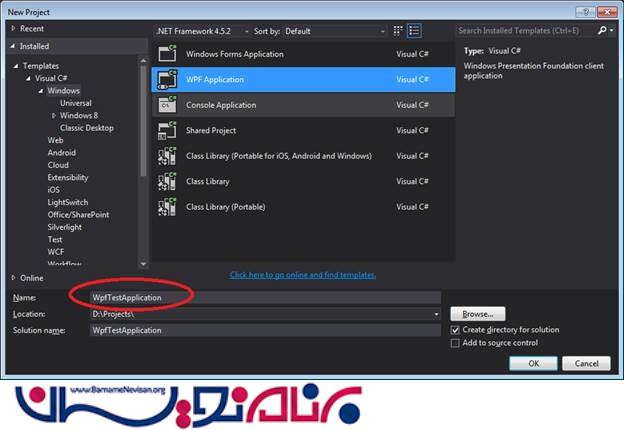Click the Solution name input field
Screen dimensions: 624x430
[x=265, y=330]
